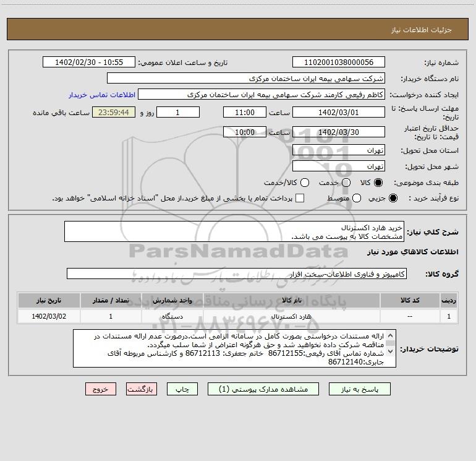The height and width of the screenshot is (461, 476).
Task: Click the چاپ print button
Action: 182,389
